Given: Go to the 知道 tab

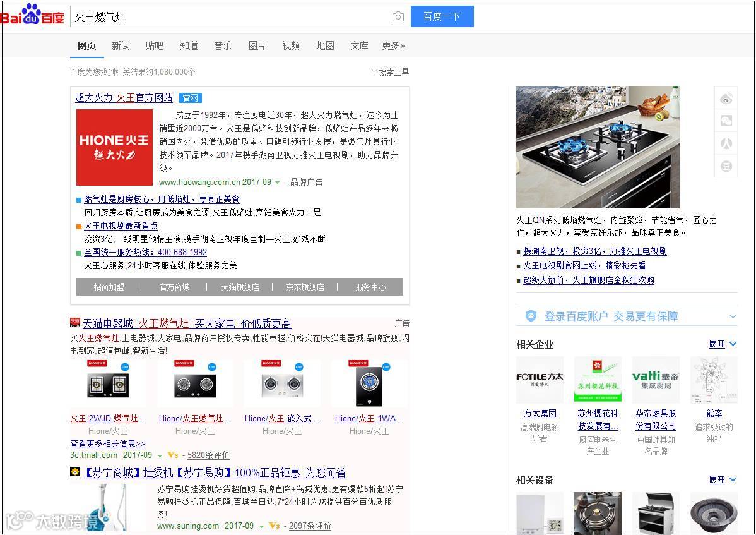Looking at the screenshot, I should point(189,46).
